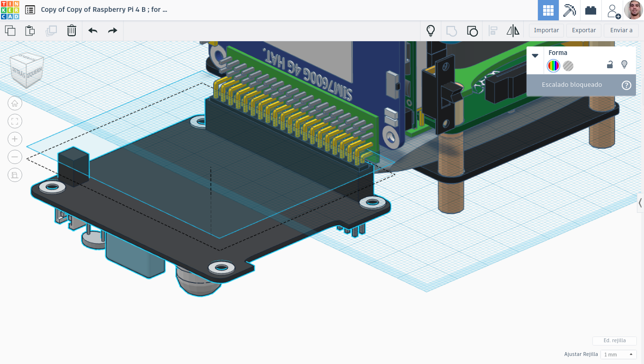Click the Group shapes icon

451,31
